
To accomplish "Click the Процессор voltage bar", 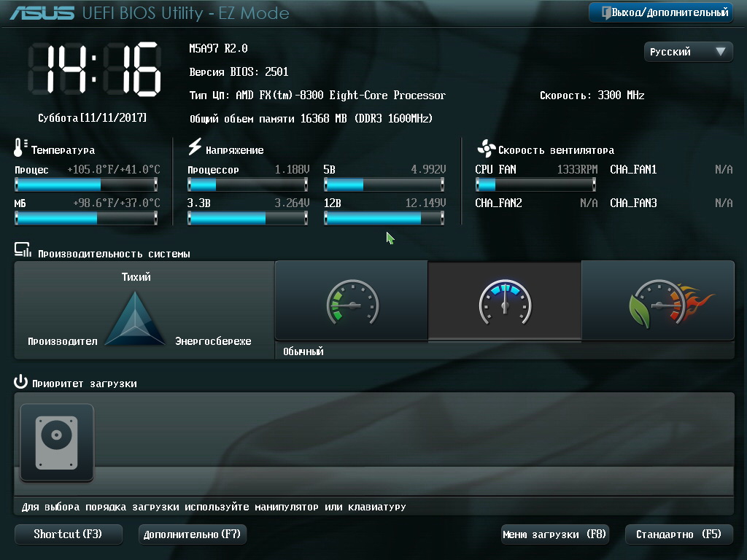I will tap(248, 184).
